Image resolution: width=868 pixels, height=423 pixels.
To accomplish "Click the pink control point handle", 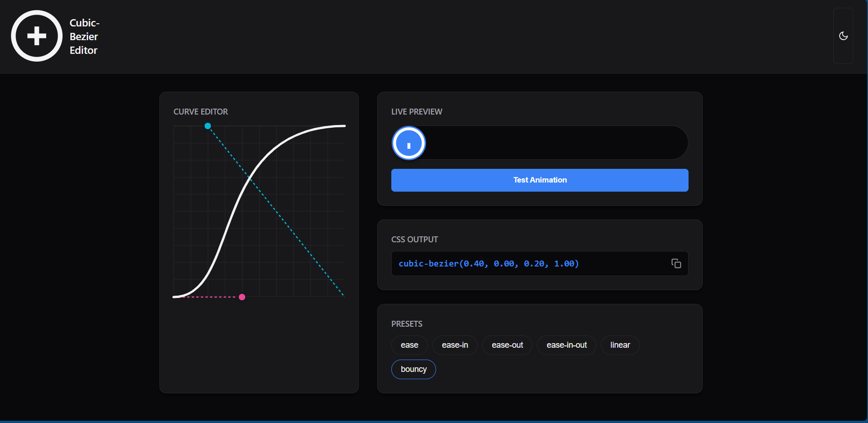I will 242,297.
